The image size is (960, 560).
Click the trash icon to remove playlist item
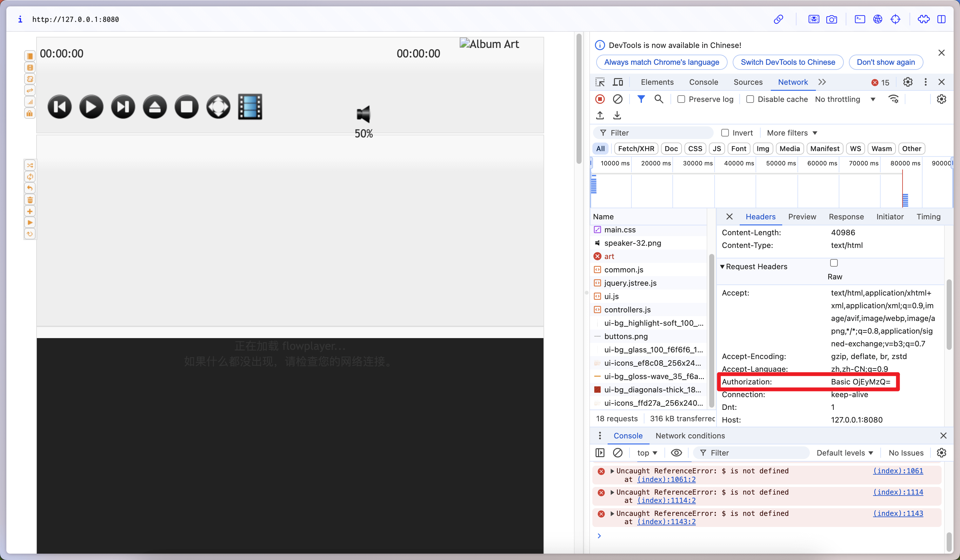click(x=30, y=200)
